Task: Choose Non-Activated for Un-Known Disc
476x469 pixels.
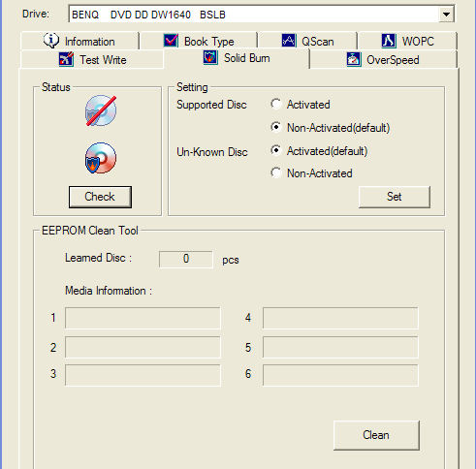Action: click(276, 173)
